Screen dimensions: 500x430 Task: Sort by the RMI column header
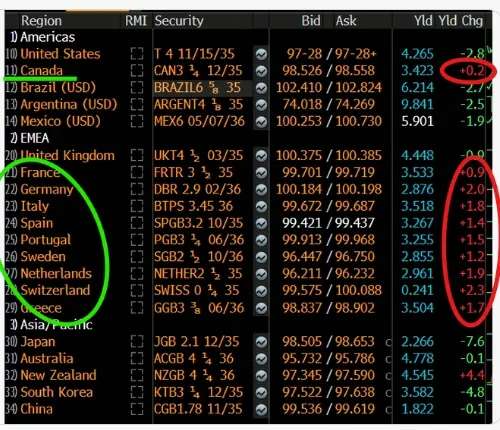tap(136, 21)
